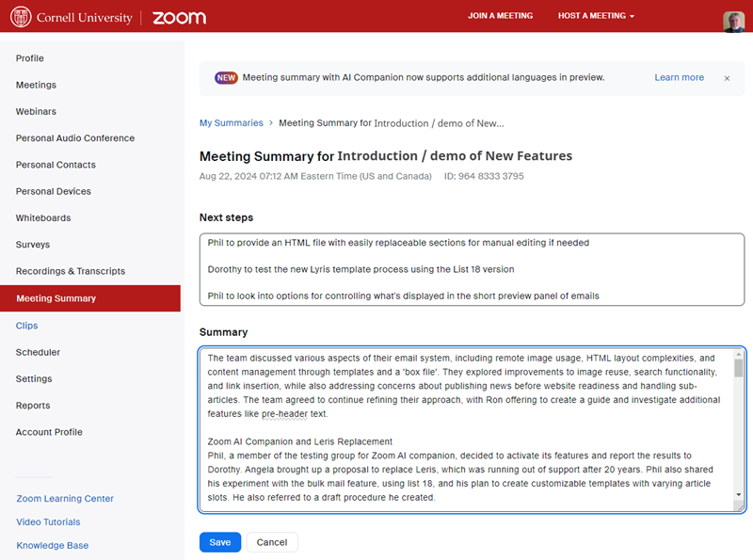The height and width of the screenshot is (560, 753).
Task: Open Meetings in the sidebar
Action: point(36,85)
